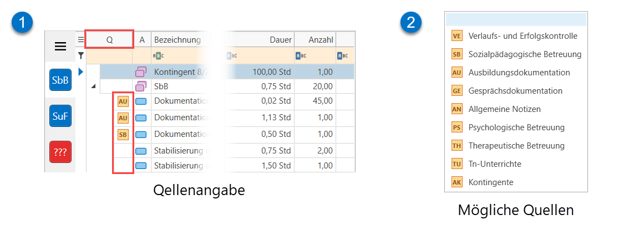The image size is (644, 235).
Task: Click the empty Q cell in the 1,50 Std row
Action: (123, 165)
